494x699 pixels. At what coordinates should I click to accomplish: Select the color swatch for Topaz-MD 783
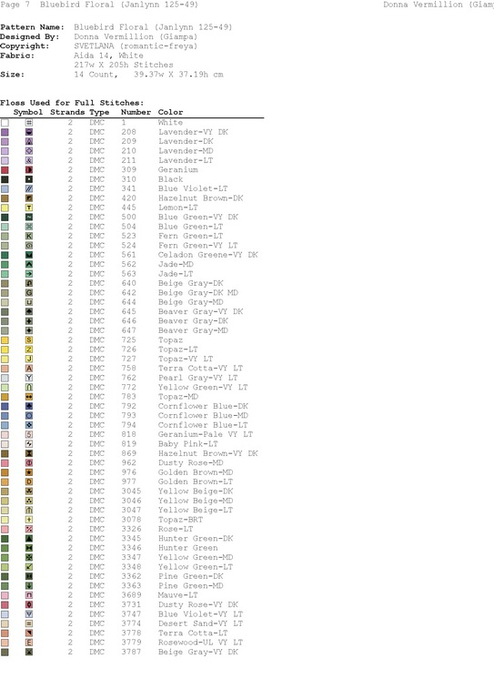[x=5, y=397]
